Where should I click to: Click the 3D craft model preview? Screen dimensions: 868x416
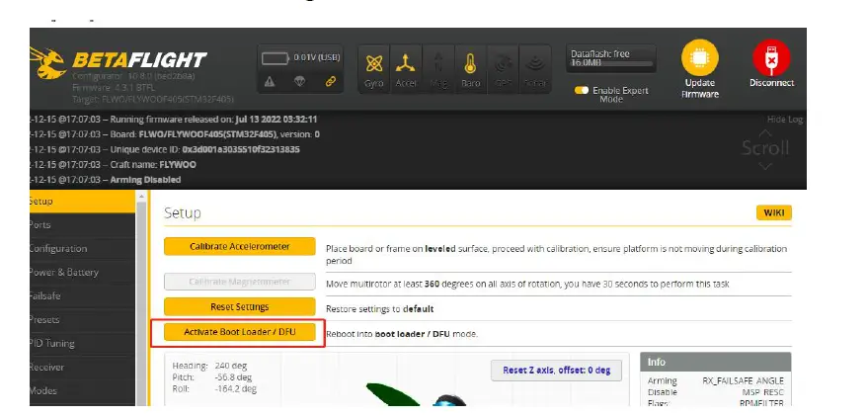tap(418, 394)
